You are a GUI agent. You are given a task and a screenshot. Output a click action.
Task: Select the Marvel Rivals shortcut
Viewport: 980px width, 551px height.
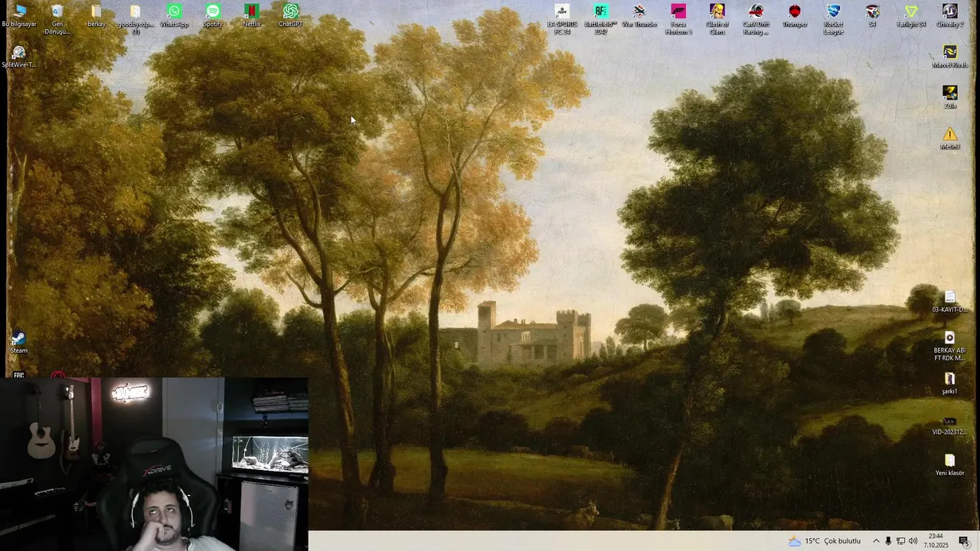(950, 57)
